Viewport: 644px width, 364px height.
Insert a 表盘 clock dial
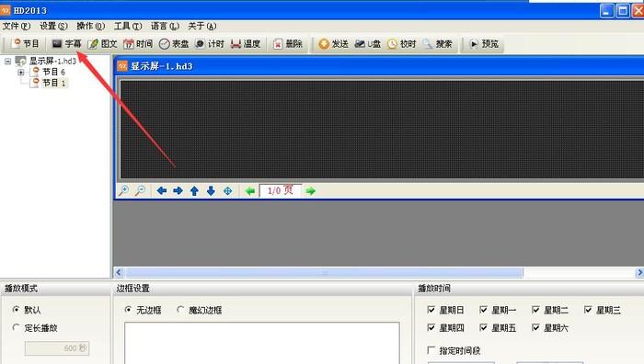[174, 43]
